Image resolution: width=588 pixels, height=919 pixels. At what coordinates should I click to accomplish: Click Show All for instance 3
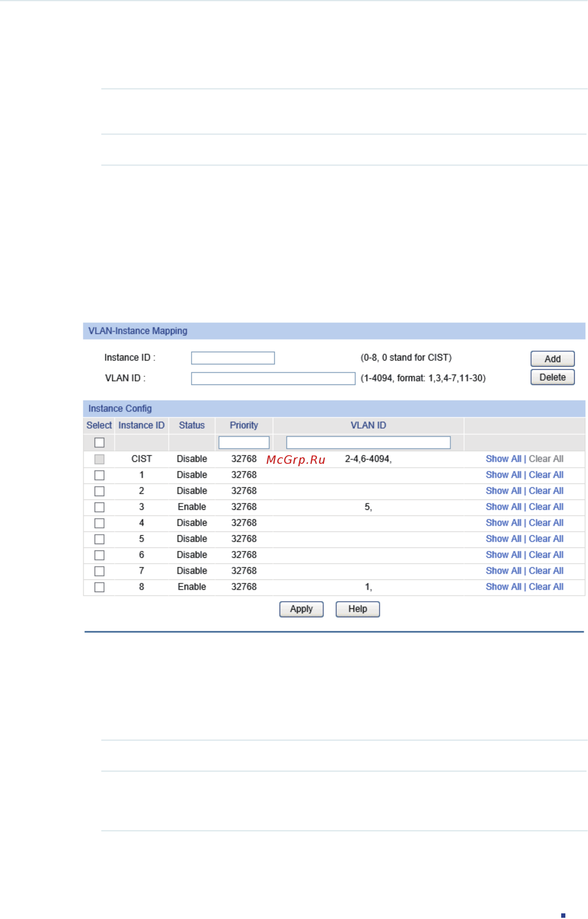[x=503, y=507]
